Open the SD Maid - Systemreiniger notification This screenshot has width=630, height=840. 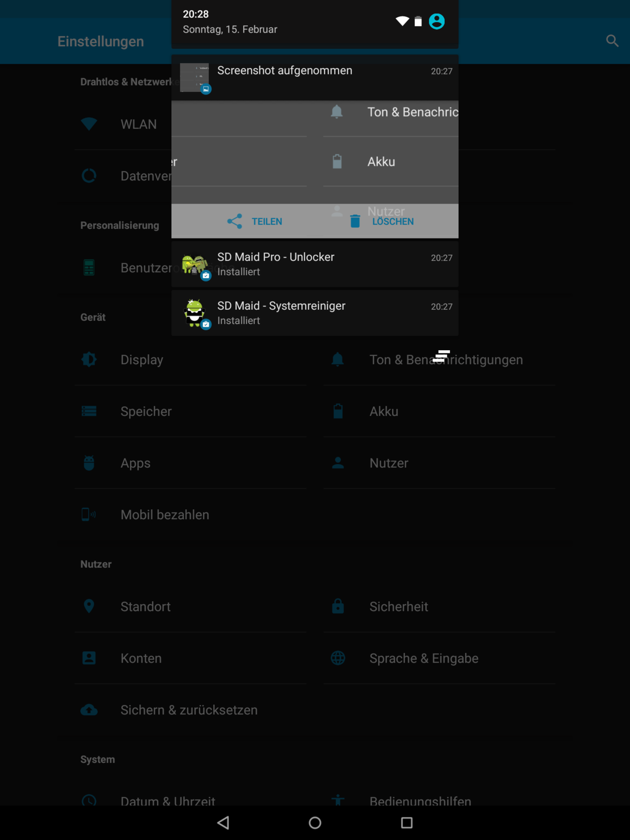click(x=314, y=313)
